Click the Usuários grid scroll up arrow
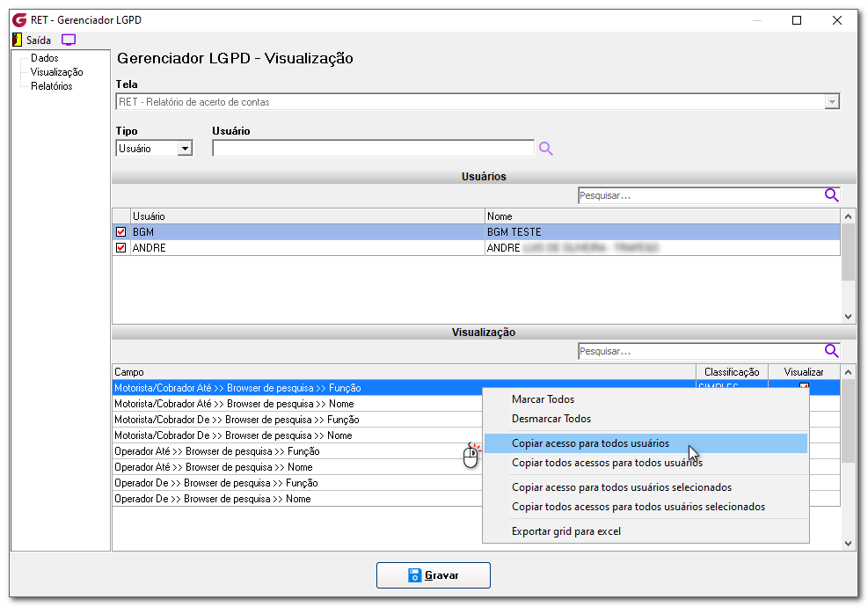Viewport: 868px width, 607px height. [848, 216]
